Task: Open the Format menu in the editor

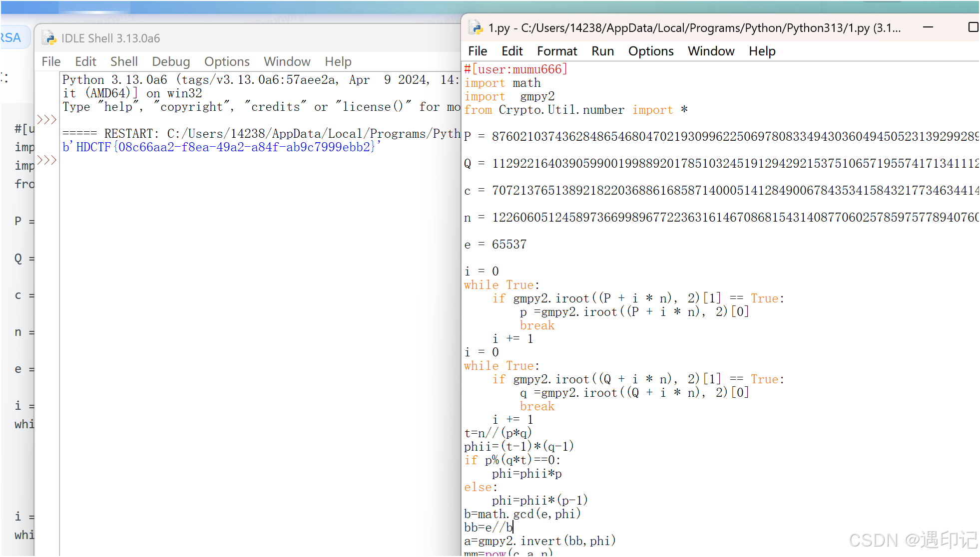Action: click(557, 51)
